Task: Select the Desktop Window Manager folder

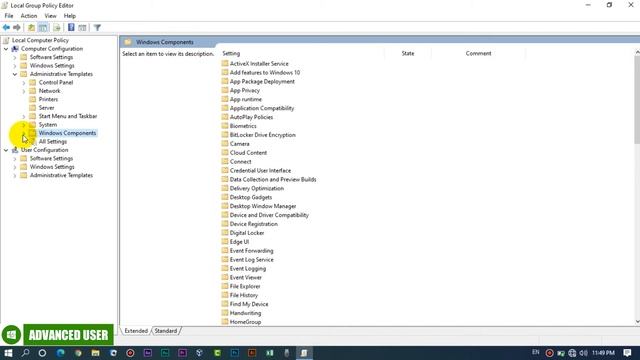Action: (x=263, y=206)
